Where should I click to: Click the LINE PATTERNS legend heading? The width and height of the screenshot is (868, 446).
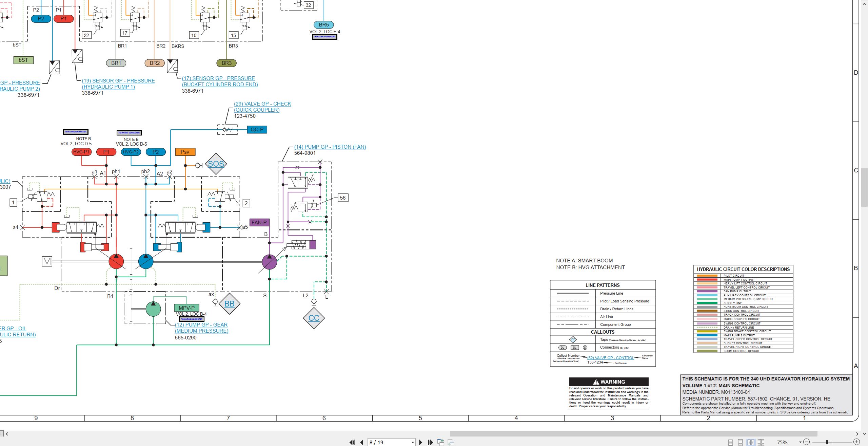click(603, 285)
